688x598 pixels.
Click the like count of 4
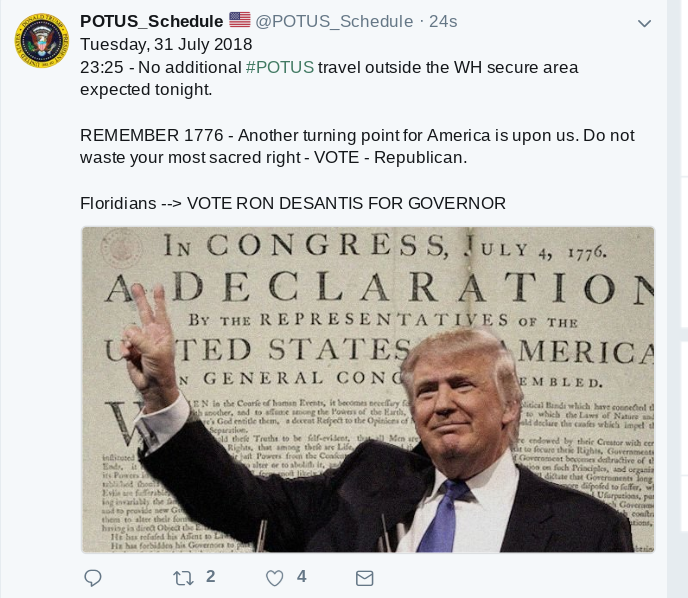click(301, 577)
